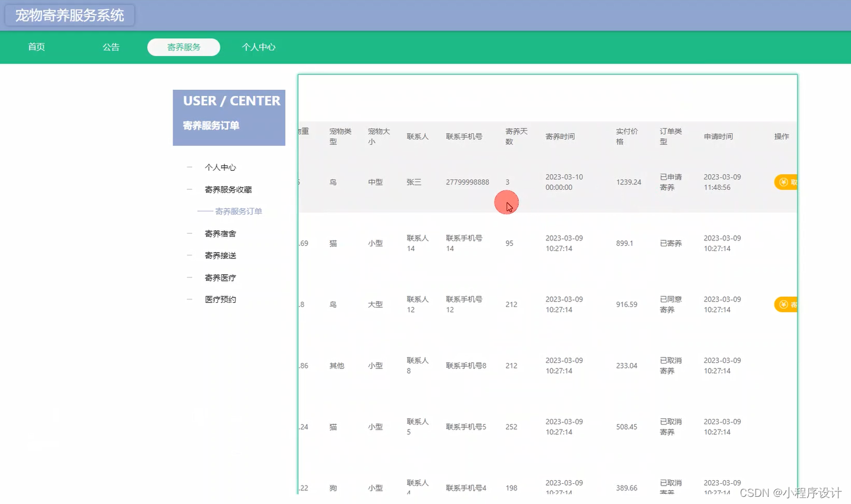Click contact name 张三
This screenshot has width=851, height=504.
click(414, 182)
